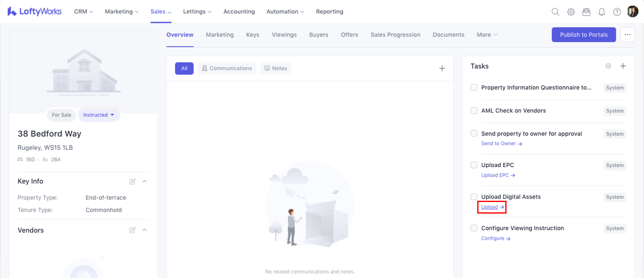The width and height of the screenshot is (644, 278).
Task: Click the three-dot more actions button
Action: (627, 35)
